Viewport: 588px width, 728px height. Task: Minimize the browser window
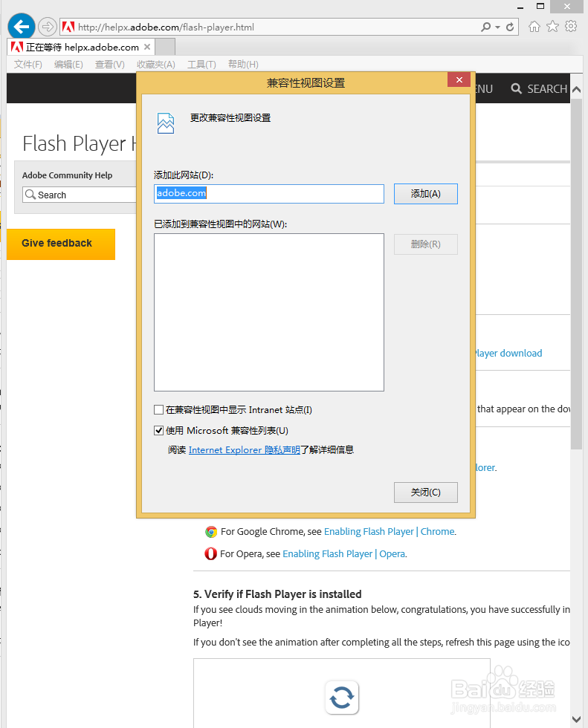(520, 7)
